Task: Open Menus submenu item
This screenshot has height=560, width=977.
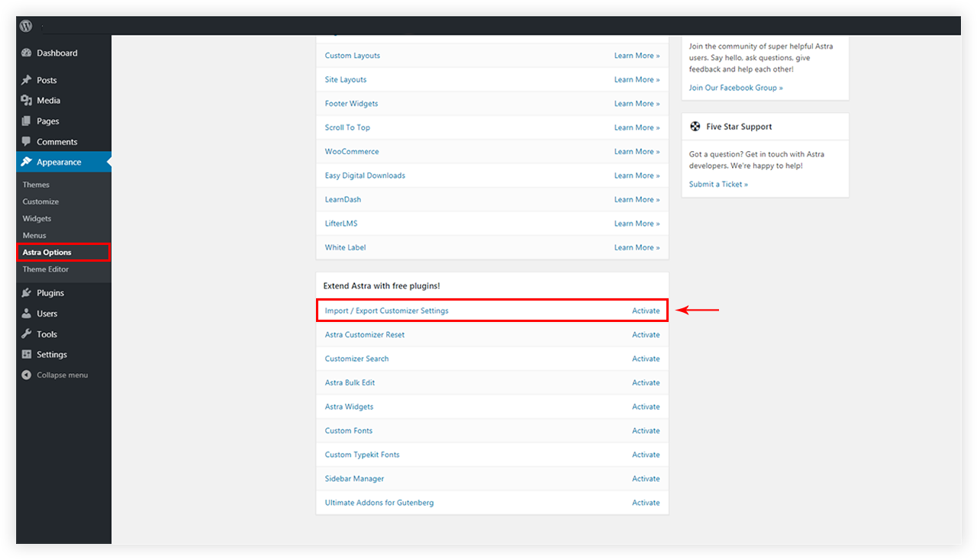Action: click(x=34, y=236)
